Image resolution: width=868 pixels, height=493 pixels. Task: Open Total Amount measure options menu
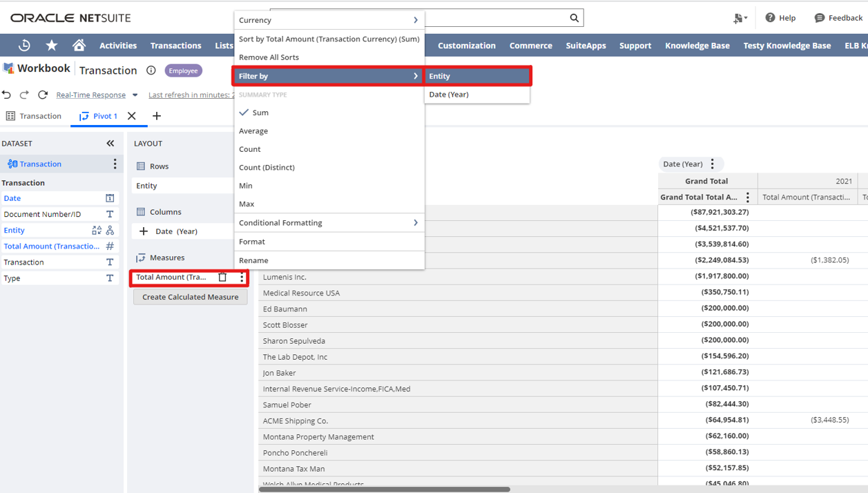point(242,278)
